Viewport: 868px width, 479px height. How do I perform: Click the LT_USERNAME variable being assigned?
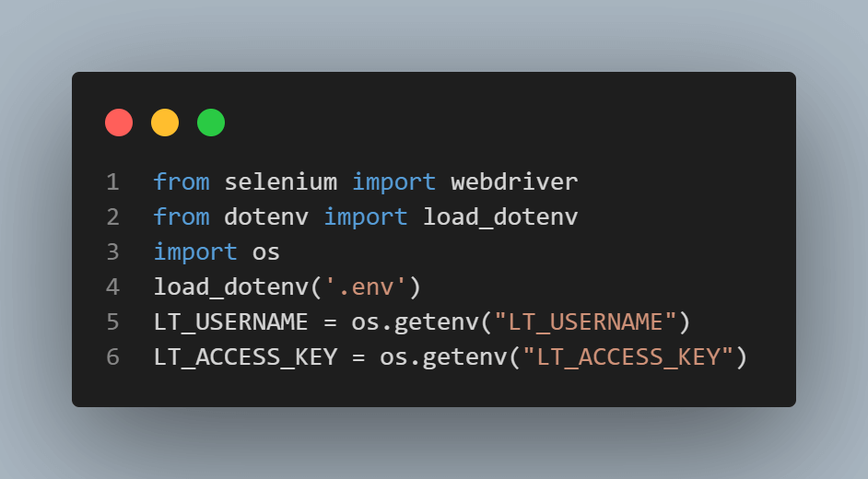click(x=230, y=322)
